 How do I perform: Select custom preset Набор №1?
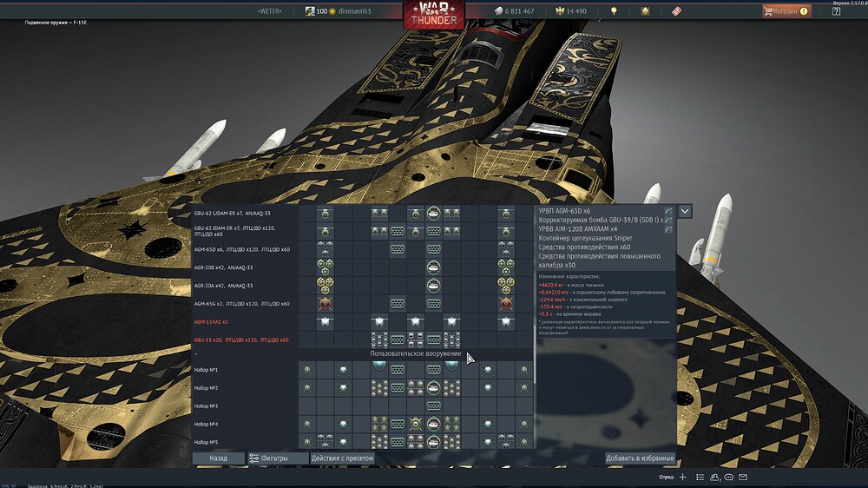[206, 369]
